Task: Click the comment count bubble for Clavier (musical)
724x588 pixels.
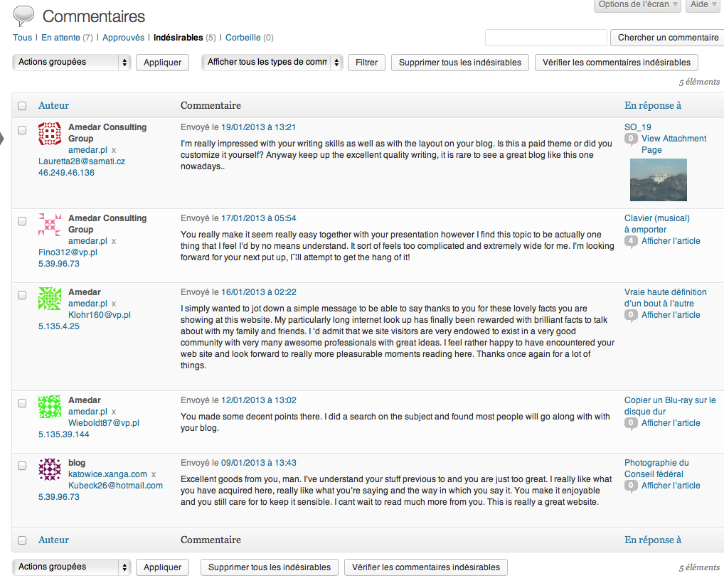Action: [x=630, y=242]
